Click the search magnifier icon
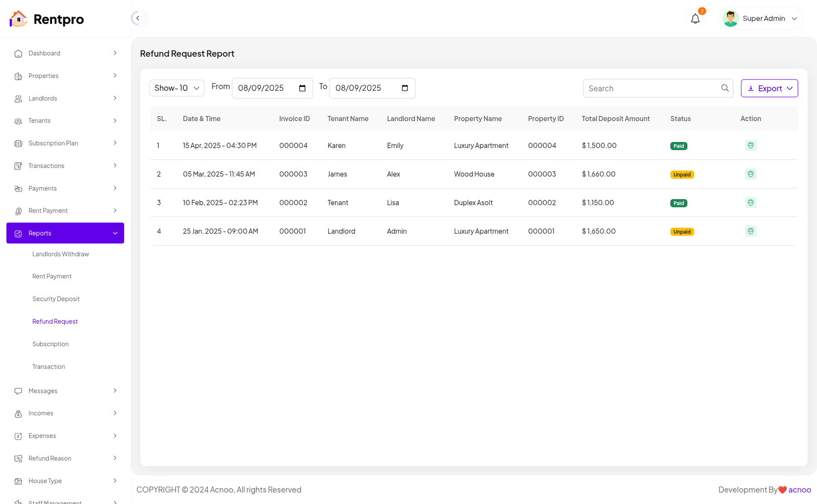This screenshot has width=817, height=504. coord(725,88)
